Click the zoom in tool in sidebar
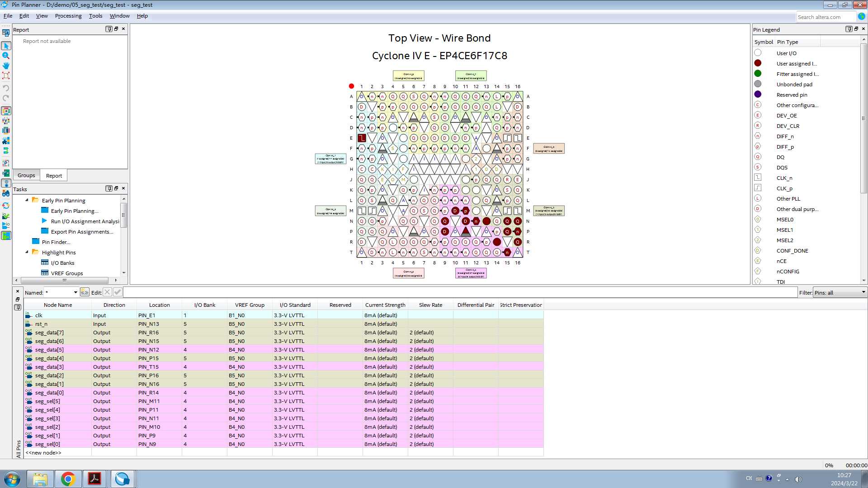 point(6,55)
